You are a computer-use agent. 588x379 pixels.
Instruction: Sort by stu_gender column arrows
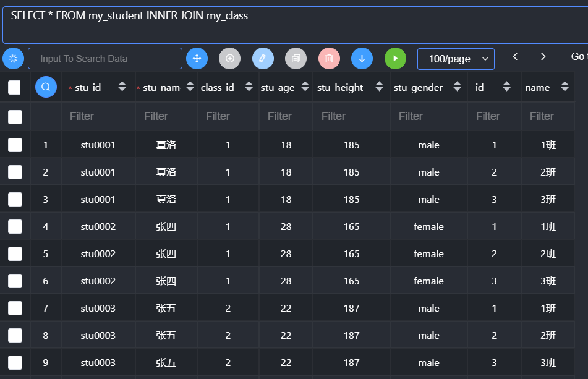tap(457, 87)
